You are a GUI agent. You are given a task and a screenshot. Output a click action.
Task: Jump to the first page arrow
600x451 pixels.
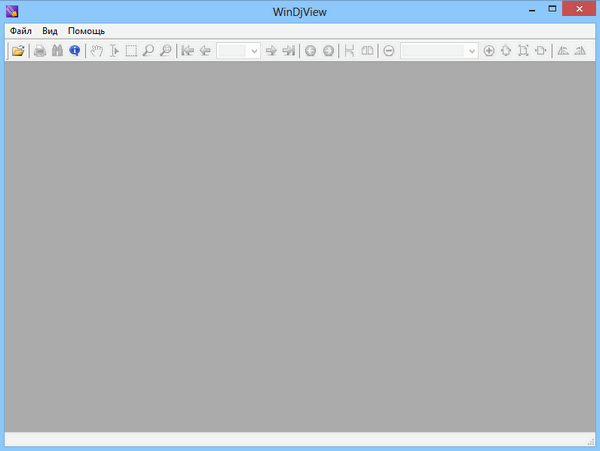[x=187, y=51]
